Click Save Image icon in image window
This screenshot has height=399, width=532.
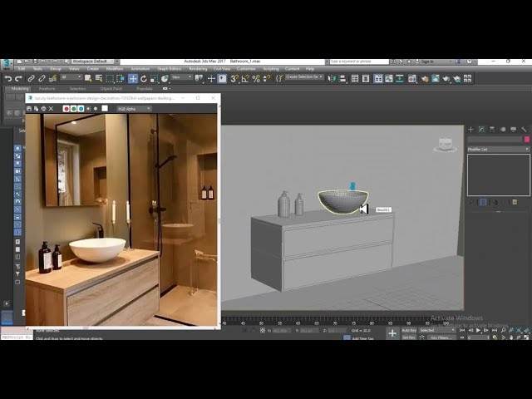[x=29, y=109]
